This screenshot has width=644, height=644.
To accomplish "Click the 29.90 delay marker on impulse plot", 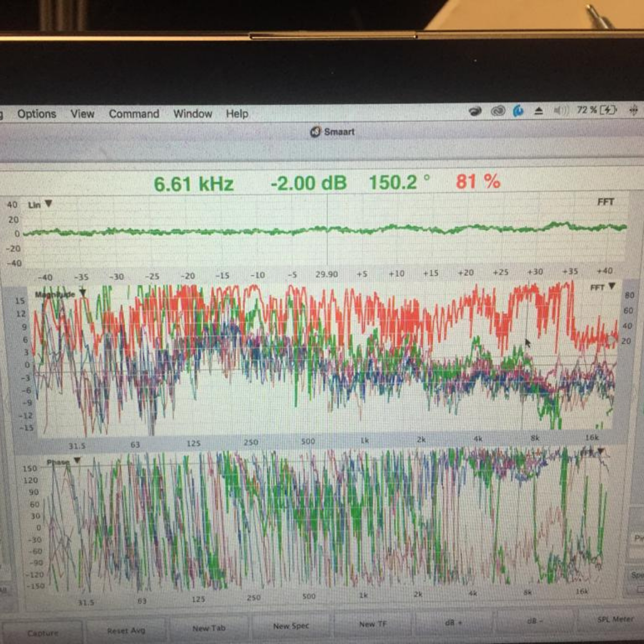I will (x=327, y=274).
